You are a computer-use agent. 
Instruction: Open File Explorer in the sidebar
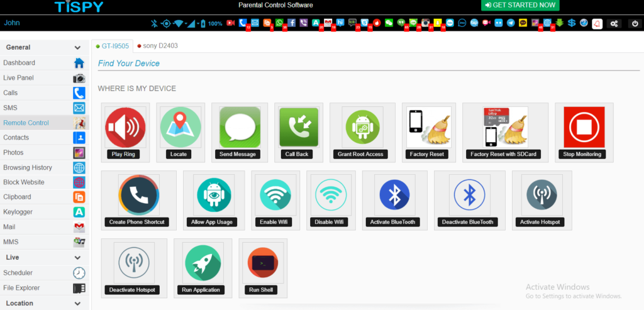[x=45, y=288]
